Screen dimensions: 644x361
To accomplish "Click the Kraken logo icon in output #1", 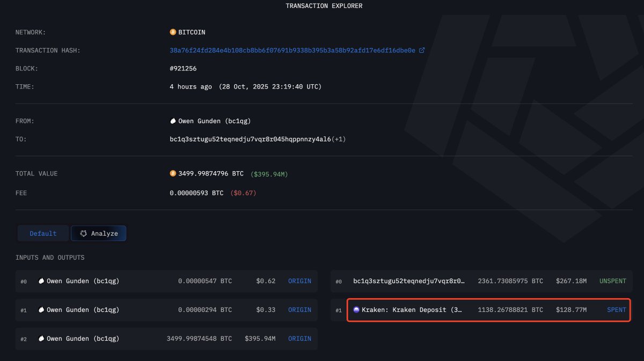I will coord(356,310).
